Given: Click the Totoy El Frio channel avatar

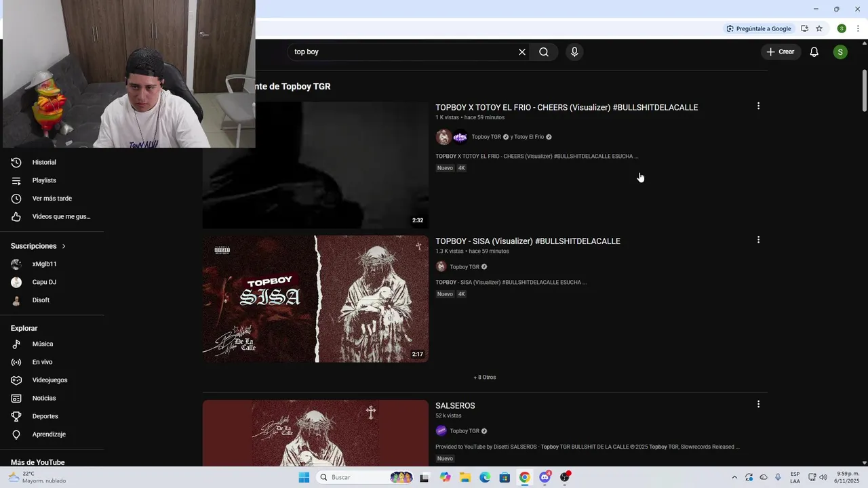Looking at the screenshot, I should tap(460, 137).
